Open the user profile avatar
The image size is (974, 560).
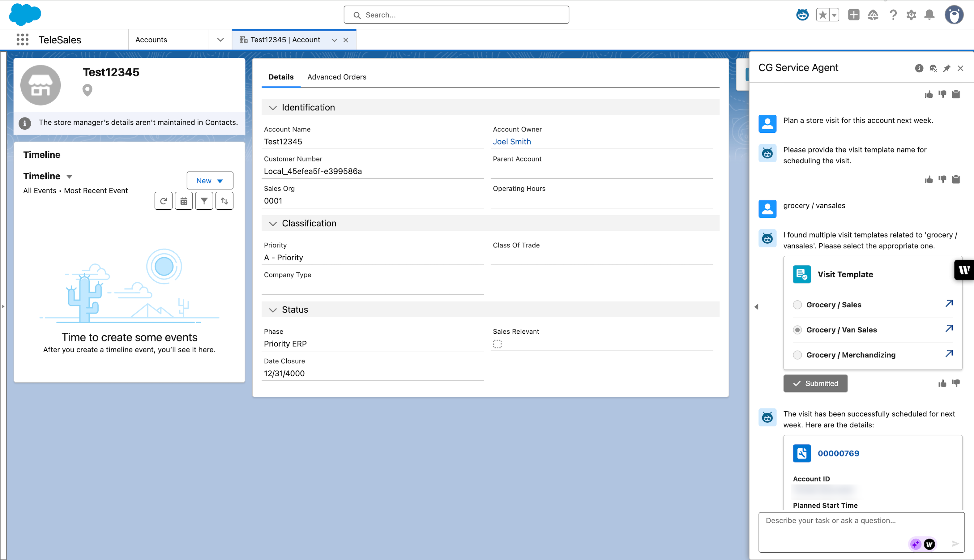954,15
